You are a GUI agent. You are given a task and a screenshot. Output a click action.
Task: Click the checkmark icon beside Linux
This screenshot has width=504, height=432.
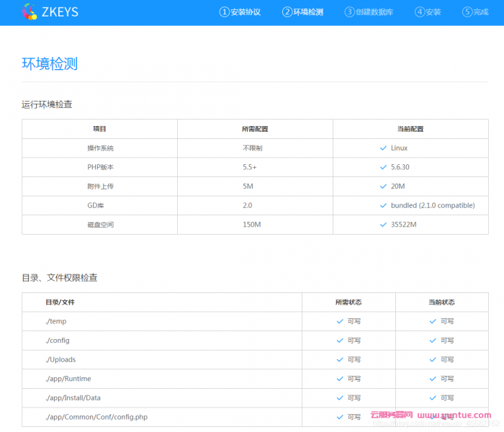point(383,148)
